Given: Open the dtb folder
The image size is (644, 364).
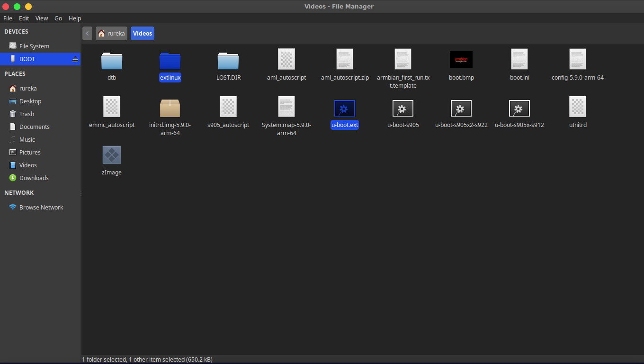Looking at the screenshot, I should coord(112,60).
